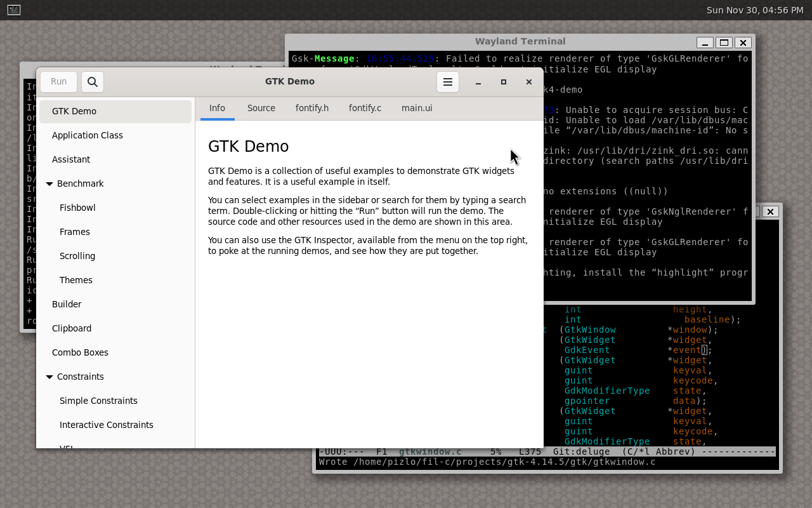Collapse the Constraints section in the sidebar
This screenshot has height=508, width=812.
[49, 377]
